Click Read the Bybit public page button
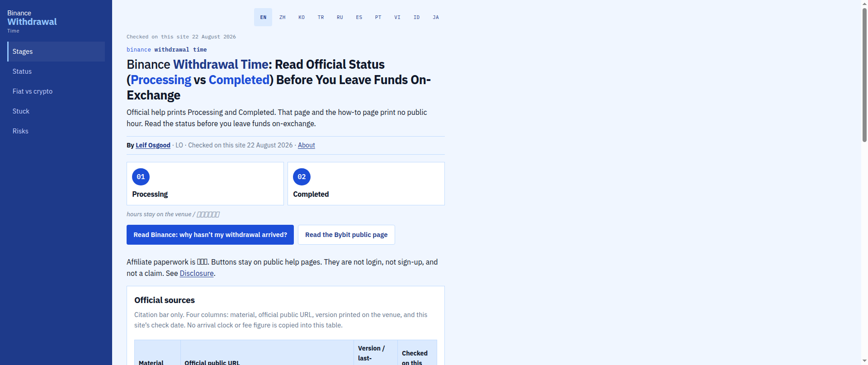The height and width of the screenshot is (365, 868). [346, 235]
